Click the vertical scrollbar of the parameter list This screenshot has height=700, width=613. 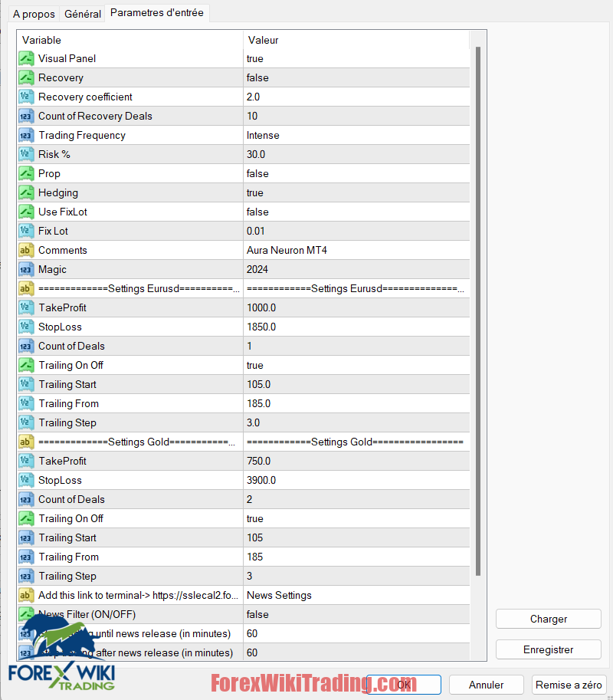click(x=479, y=307)
